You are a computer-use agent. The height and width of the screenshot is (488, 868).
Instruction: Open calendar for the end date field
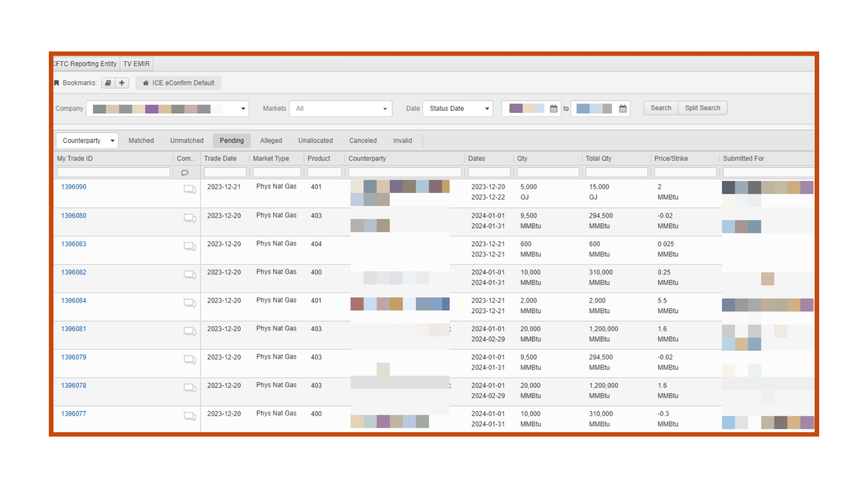[623, 108]
